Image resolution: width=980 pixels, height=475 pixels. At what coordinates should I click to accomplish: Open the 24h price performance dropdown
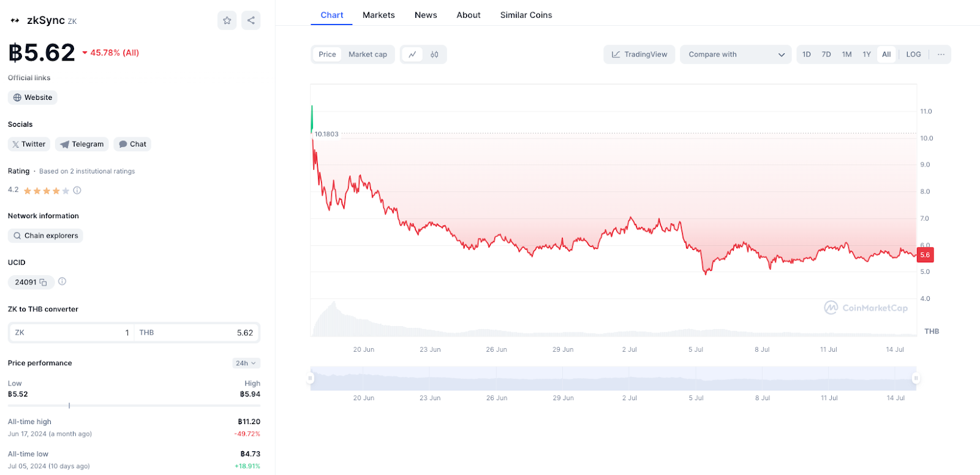(x=246, y=363)
